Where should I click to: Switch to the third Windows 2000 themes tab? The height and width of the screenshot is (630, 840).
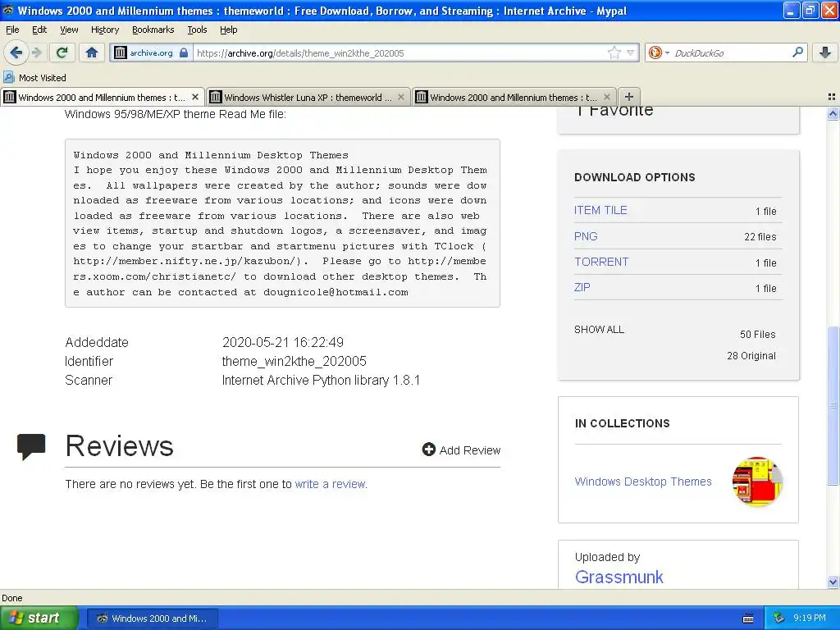(x=514, y=97)
